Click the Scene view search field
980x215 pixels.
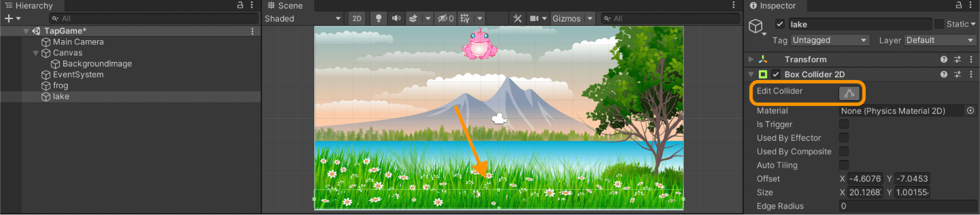pyautogui.click(x=671, y=18)
